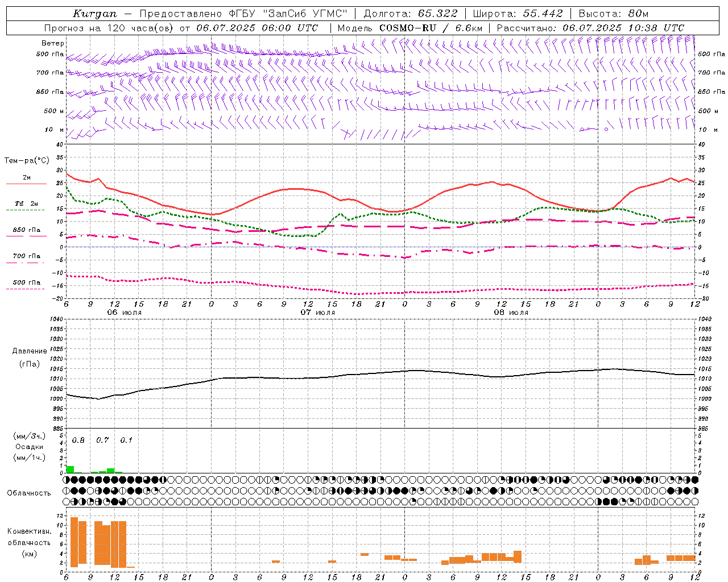Click the "07 июля" date label
The image size is (728, 582).
[317, 313]
